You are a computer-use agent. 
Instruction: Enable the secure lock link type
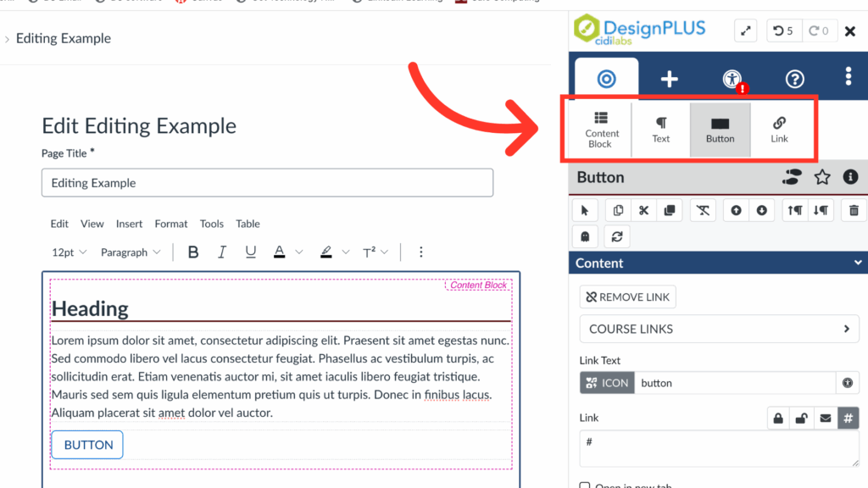point(778,418)
